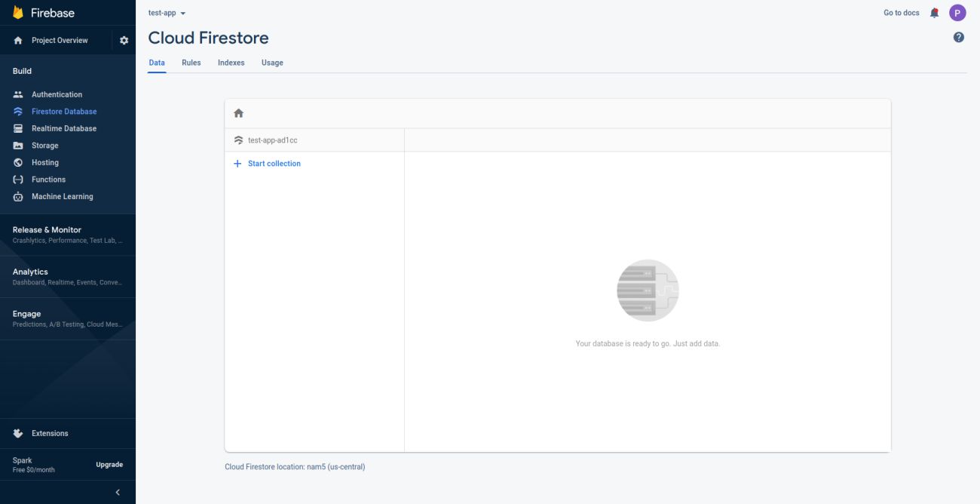Screen dimensions: 980x504
Task: Open project settings gear
Action: tap(124, 39)
